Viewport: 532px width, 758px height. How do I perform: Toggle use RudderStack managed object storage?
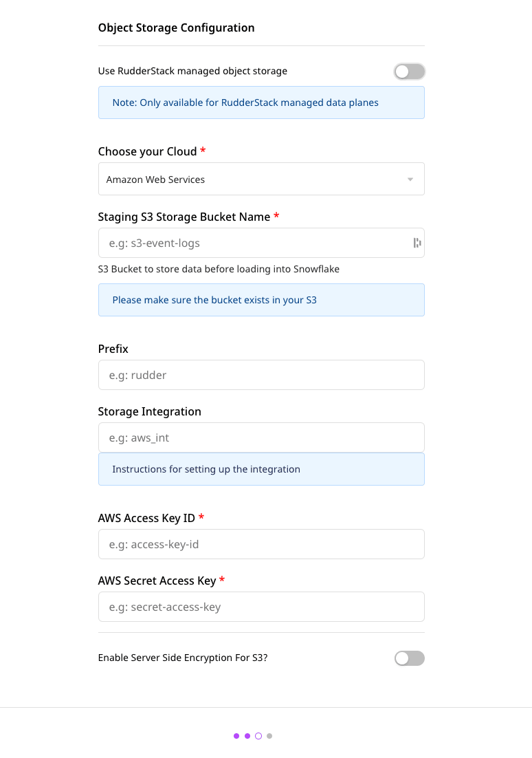tap(409, 71)
